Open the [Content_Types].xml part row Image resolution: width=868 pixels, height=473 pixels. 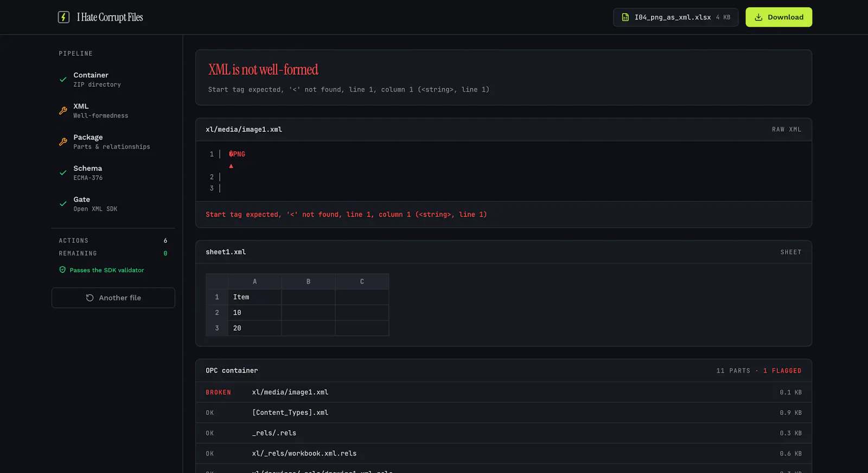[503, 413]
